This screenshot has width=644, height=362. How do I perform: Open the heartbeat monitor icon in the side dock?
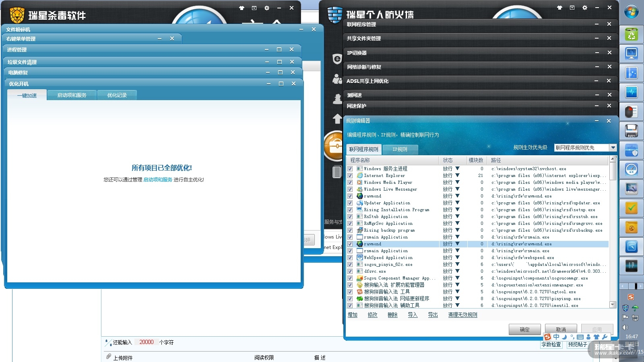point(631,92)
